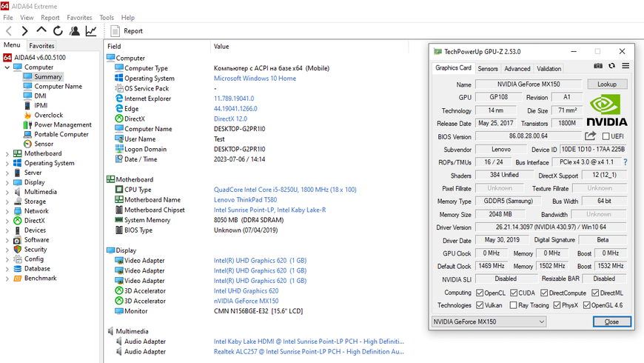Go forward with the Forward arrow
644x363 pixels.
pos(24,31)
